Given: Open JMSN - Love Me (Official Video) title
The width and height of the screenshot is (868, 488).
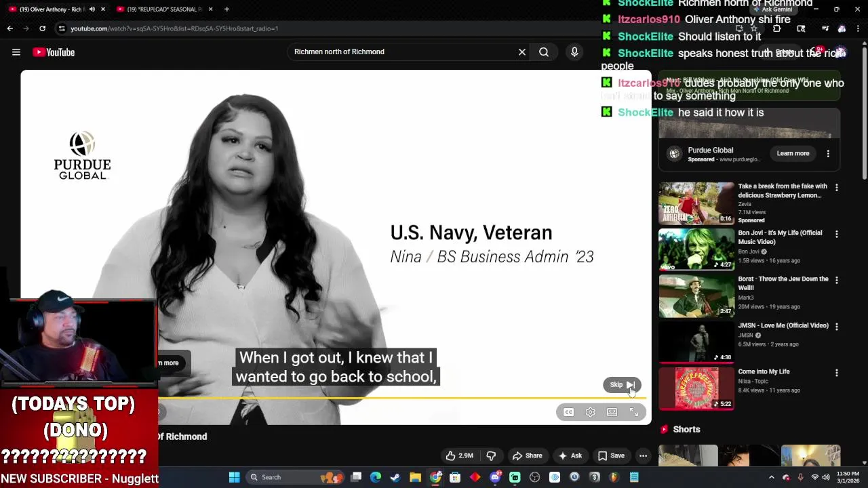Looking at the screenshot, I should coord(783,325).
